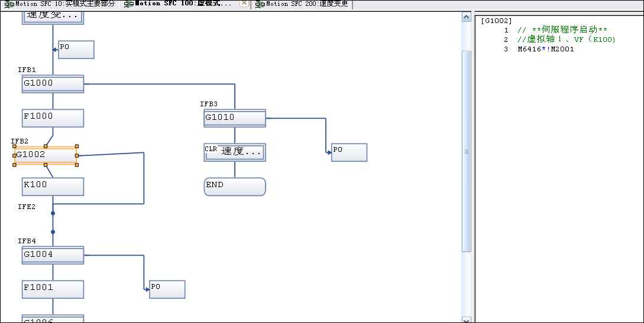This screenshot has height=323, width=644.
Task: Select the P0 jump beside G1004
Action: tap(167, 289)
